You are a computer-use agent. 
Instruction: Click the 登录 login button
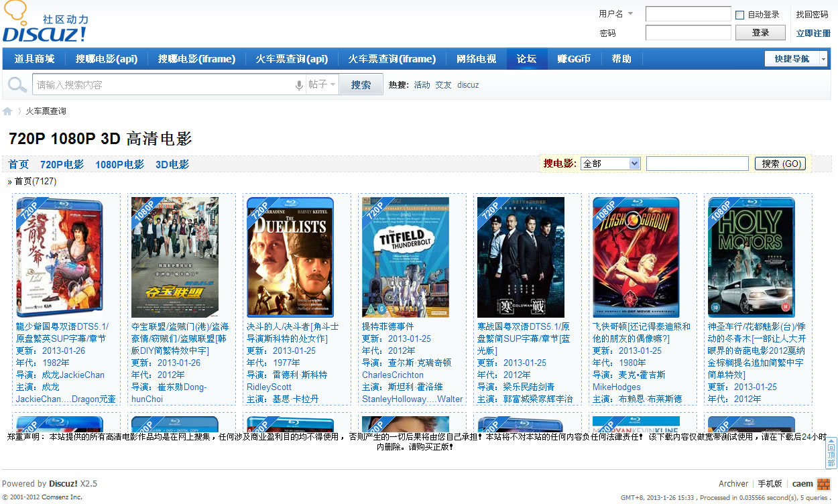click(x=760, y=33)
